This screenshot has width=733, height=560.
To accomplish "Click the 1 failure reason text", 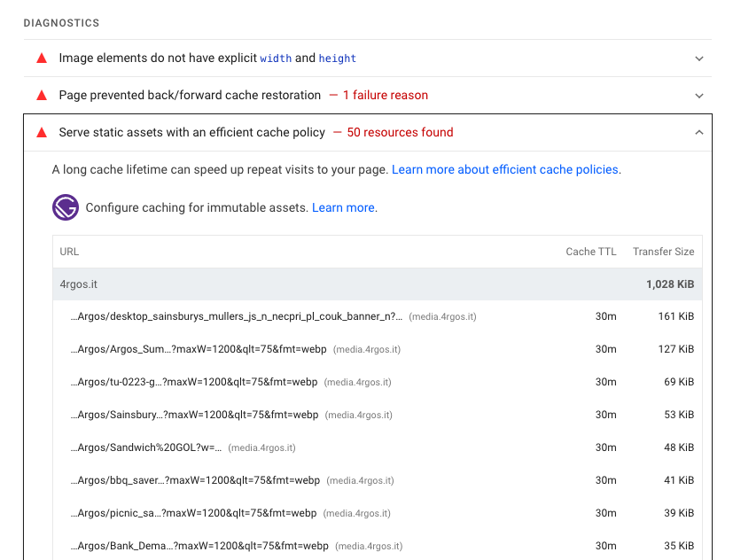I will (386, 95).
